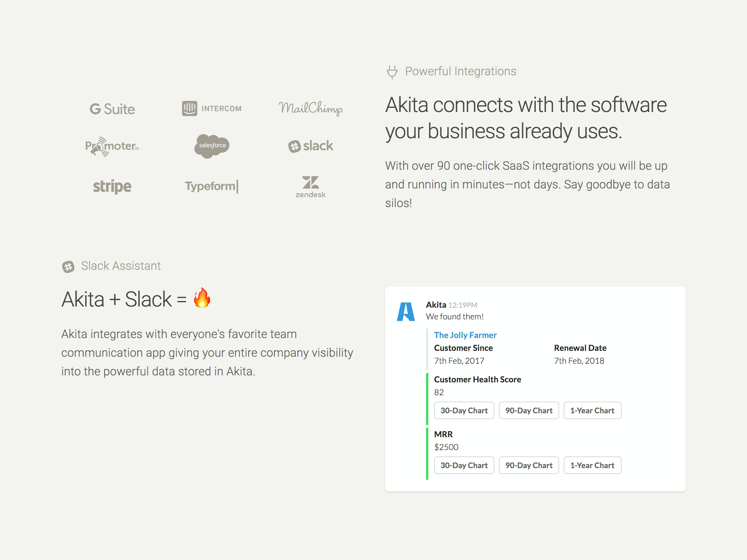747x560 pixels.
Task: Click the blue Akita avatar in message
Action: (406, 311)
